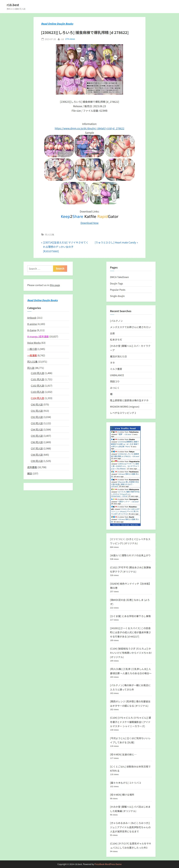This screenshot has height=868, width=179.
Task: Click Get Script link in traffic feed
Action: click(x=125, y=525)
